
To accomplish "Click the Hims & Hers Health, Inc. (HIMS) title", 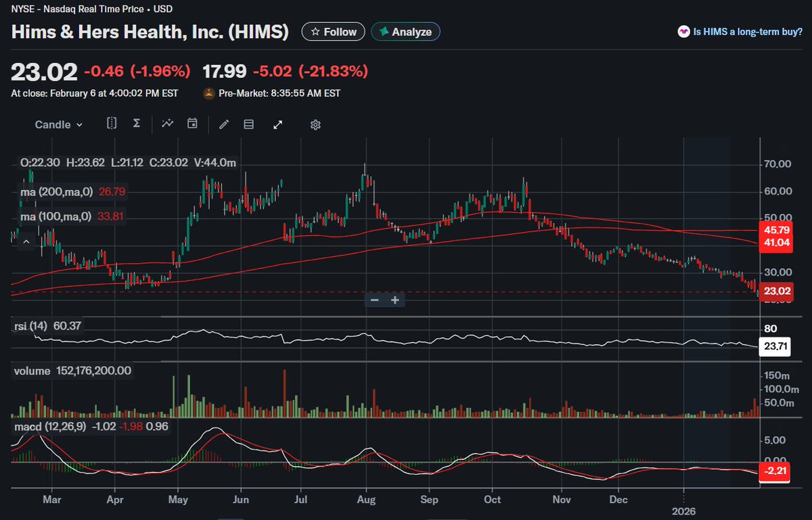I will [x=150, y=32].
